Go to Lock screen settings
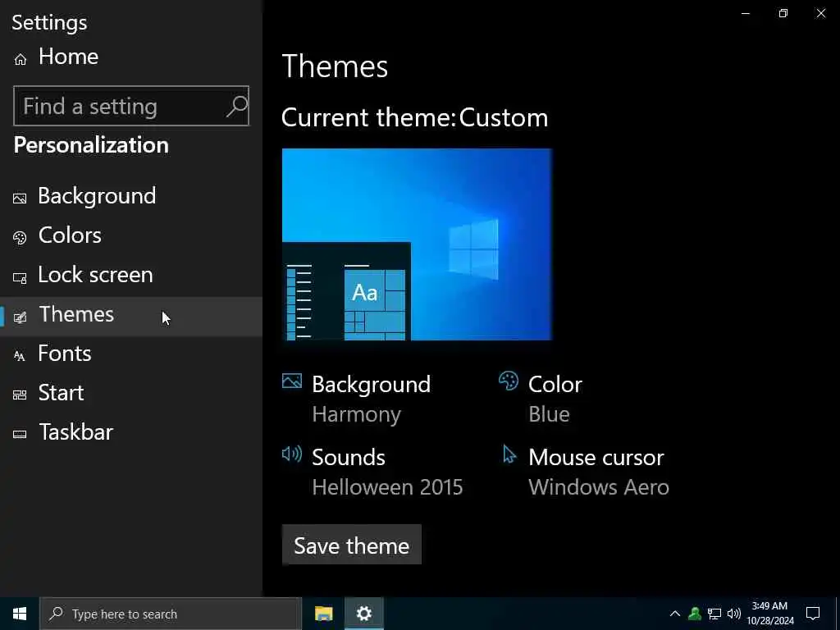Viewport: 840px width, 630px height. pos(131,275)
